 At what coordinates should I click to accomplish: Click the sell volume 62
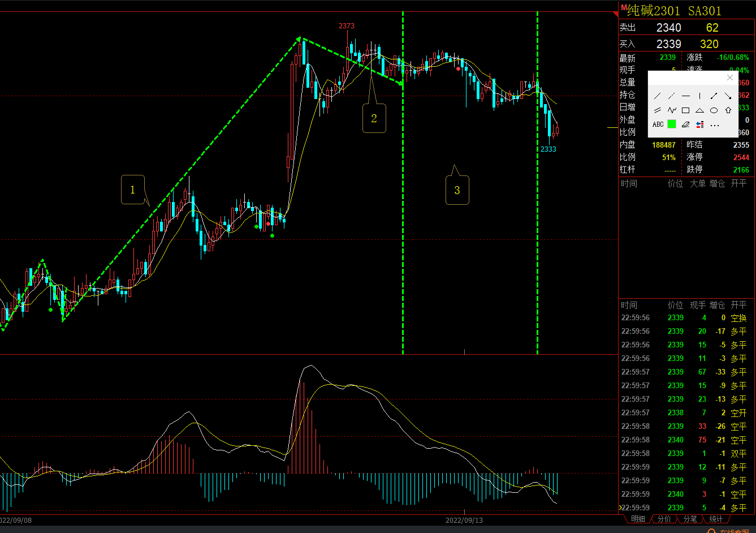(x=712, y=28)
